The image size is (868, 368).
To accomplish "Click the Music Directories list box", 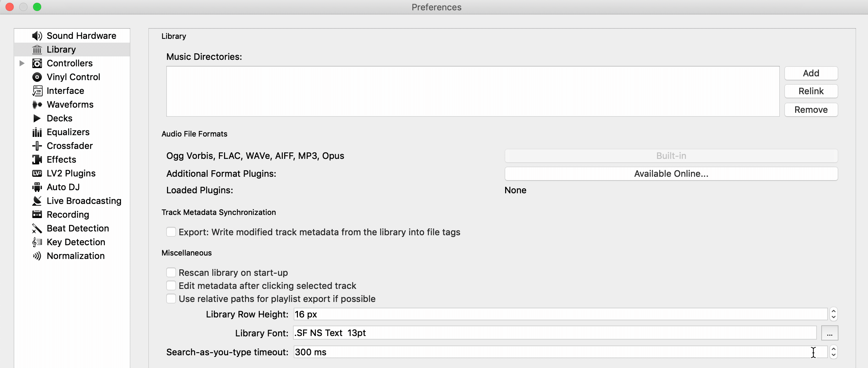I will [x=473, y=91].
